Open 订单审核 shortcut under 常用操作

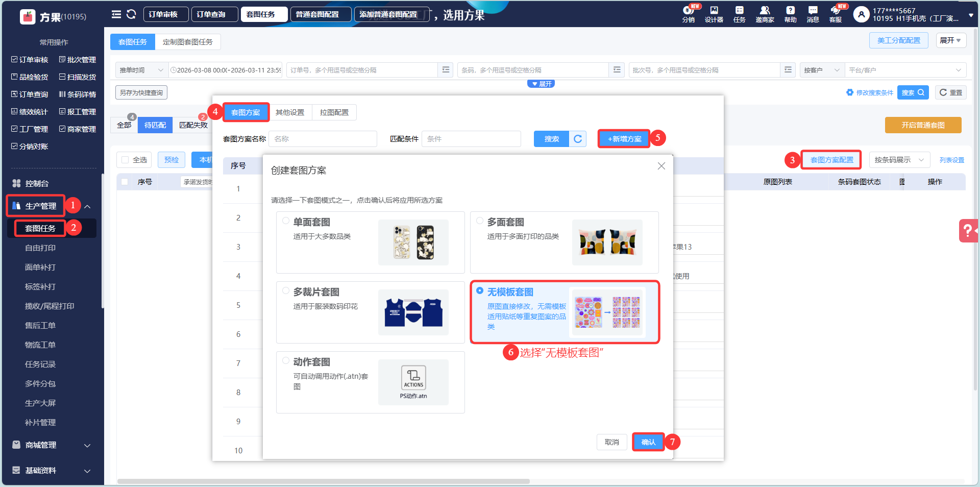(30, 60)
